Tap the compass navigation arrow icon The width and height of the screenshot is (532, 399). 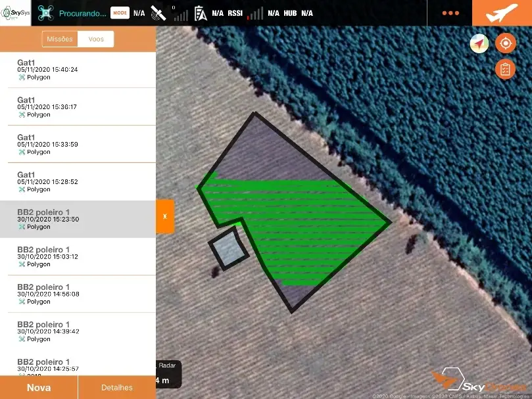[x=479, y=43]
